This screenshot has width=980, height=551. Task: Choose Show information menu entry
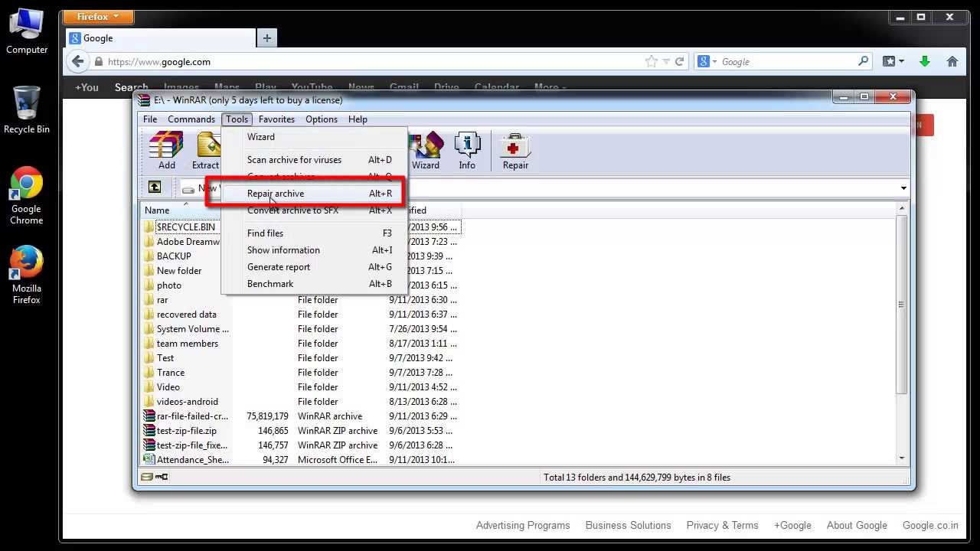[x=315, y=250]
